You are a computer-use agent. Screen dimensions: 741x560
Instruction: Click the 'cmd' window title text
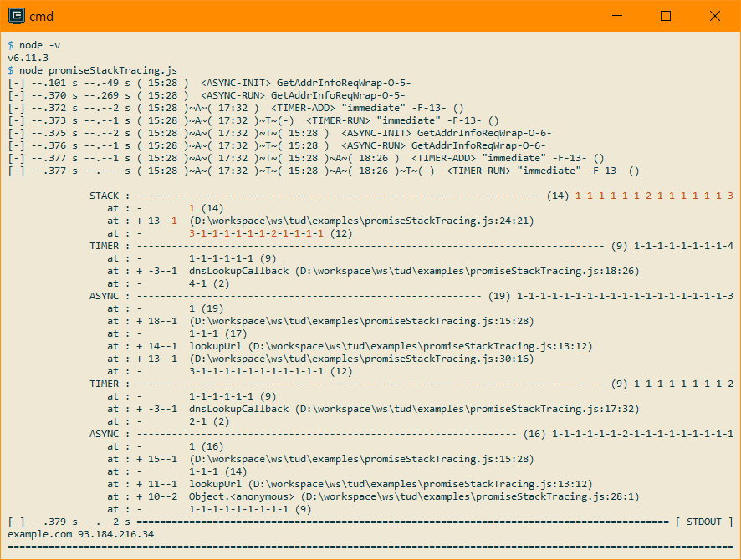pyautogui.click(x=41, y=17)
